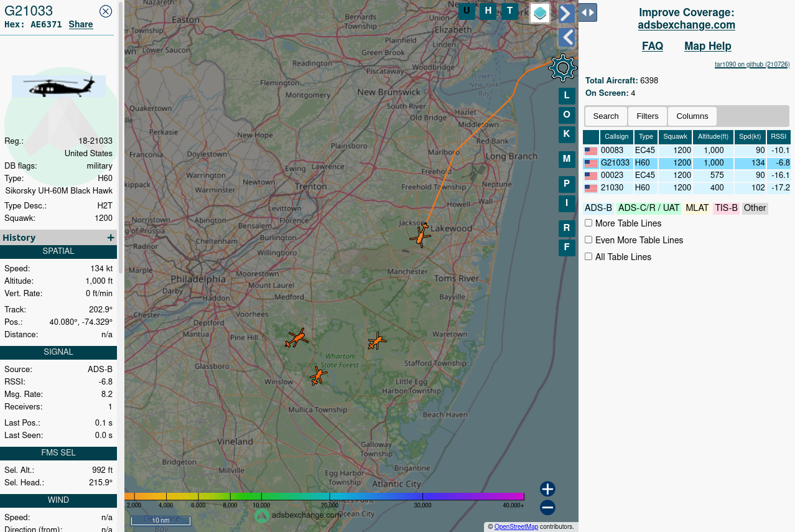The image size is (795, 532).
Task: Open the adsbexchange.com link
Action: [687, 25]
